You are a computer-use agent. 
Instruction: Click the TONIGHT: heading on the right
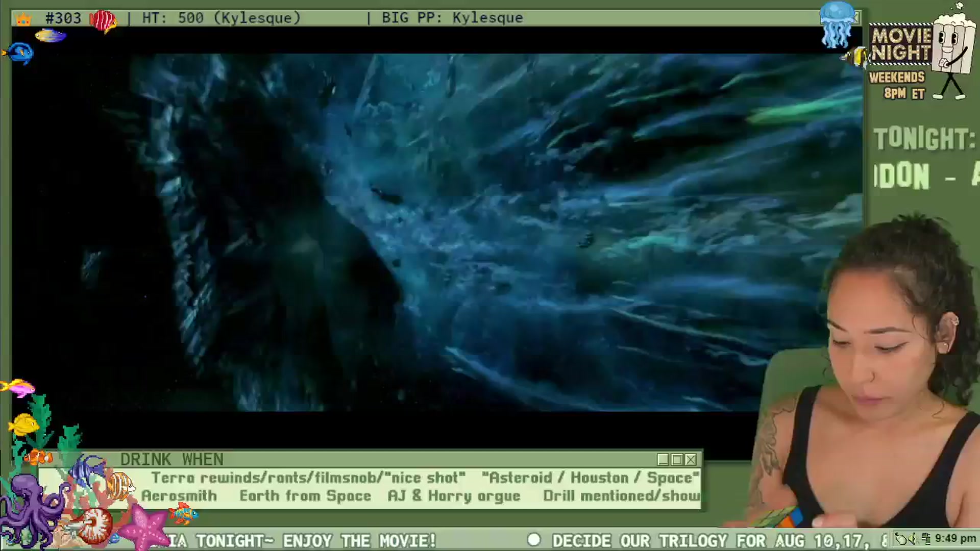[x=924, y=139]
